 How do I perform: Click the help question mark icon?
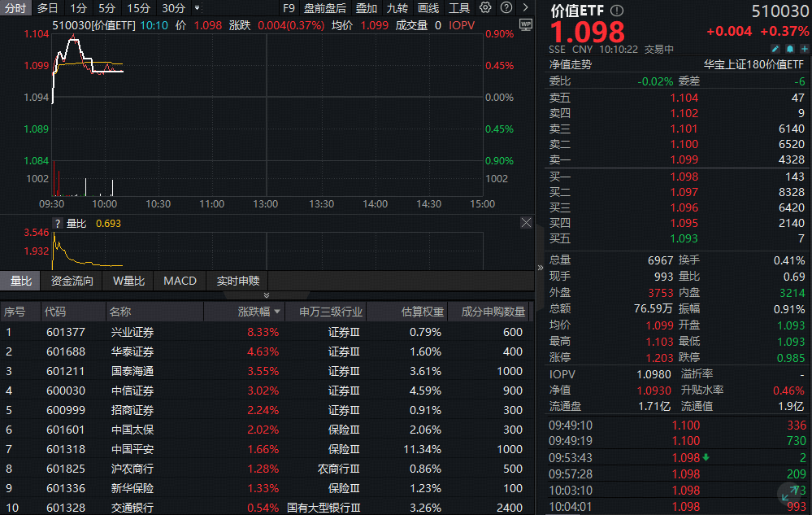(x=506, y=7)
